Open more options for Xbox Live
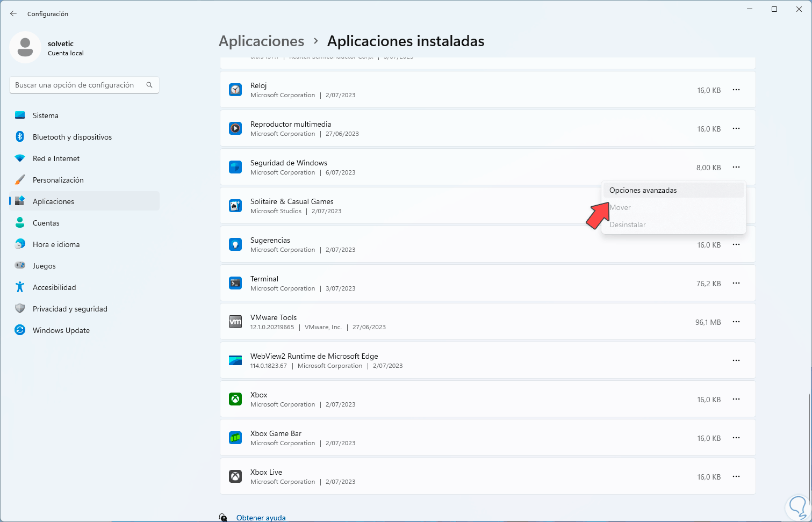Screen dimensions: 812x522 pos(736,476)
